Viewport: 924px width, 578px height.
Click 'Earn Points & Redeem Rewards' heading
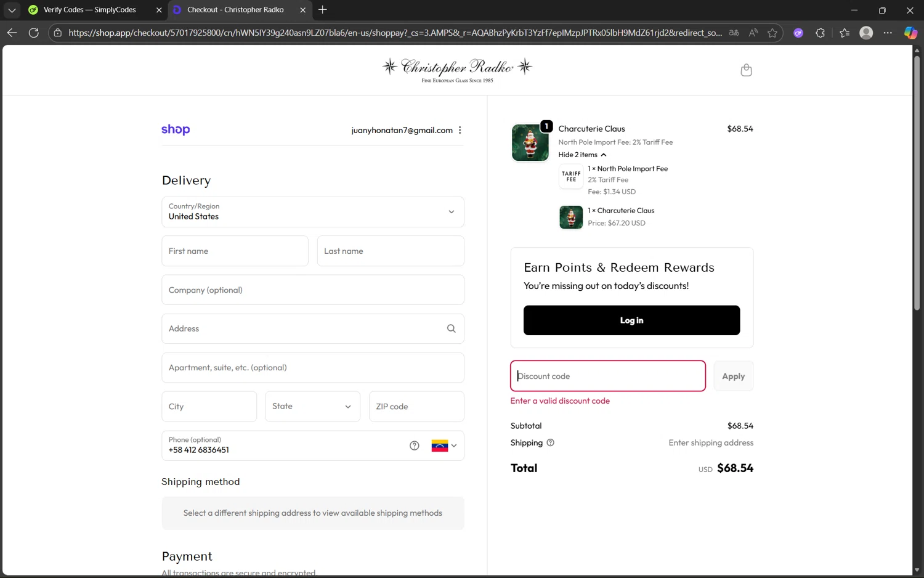pos(619,267)
